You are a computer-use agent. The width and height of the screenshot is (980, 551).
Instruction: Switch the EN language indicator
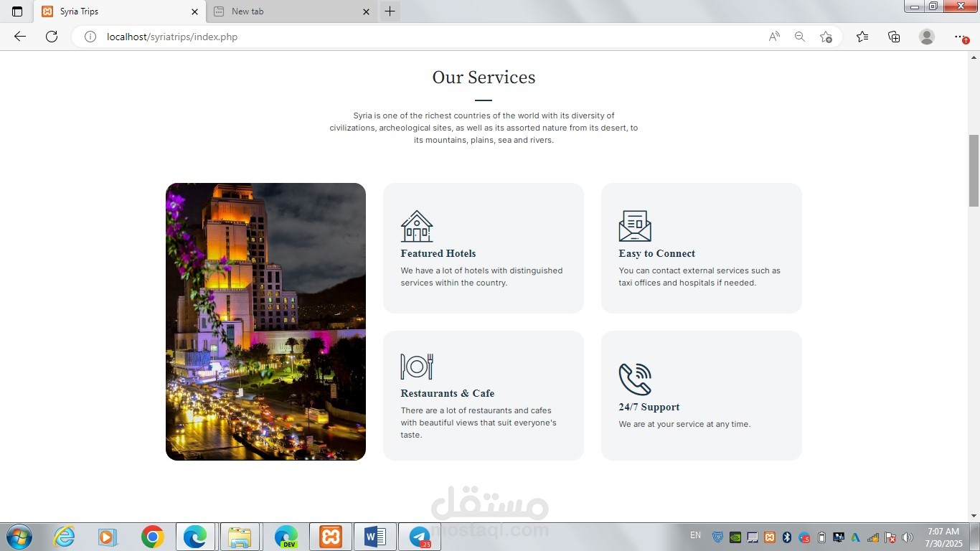(x=695, y=535)
